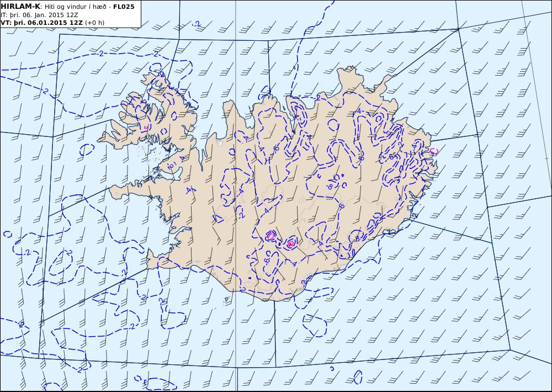This screenshot has height=392, width=552.
Task: Click the magenta marker in the Westfjords
Action: click(x=146, y=128)
